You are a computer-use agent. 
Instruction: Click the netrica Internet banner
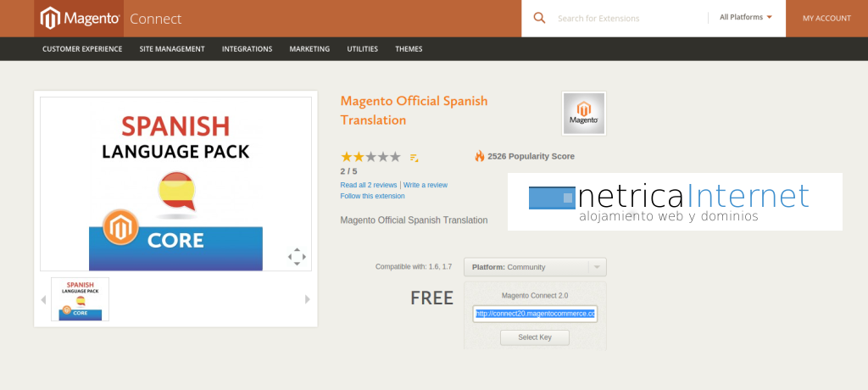pyautogui.click(x=675, y=202)
